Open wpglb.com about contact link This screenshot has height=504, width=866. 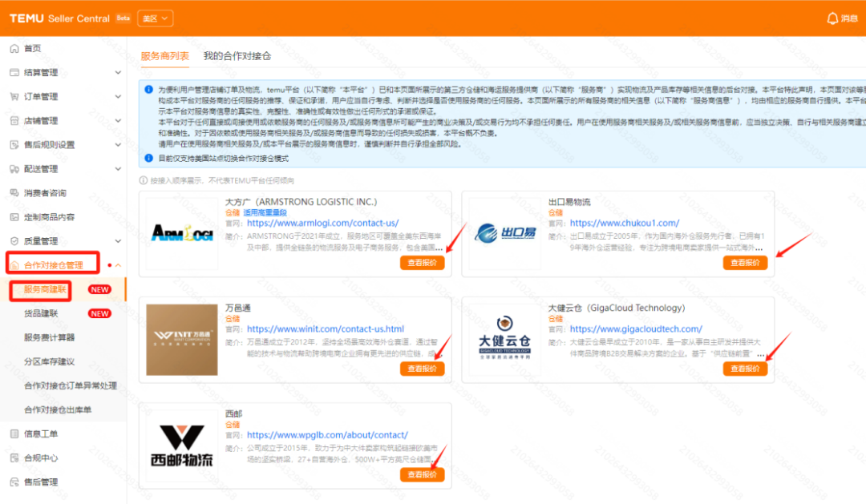327,435
